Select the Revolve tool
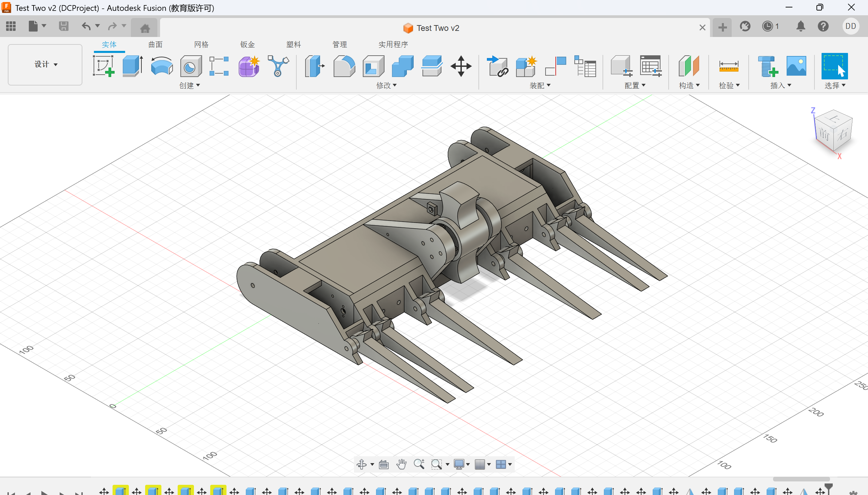Screen dimensions: 868x495 click(x=162, y=66)
